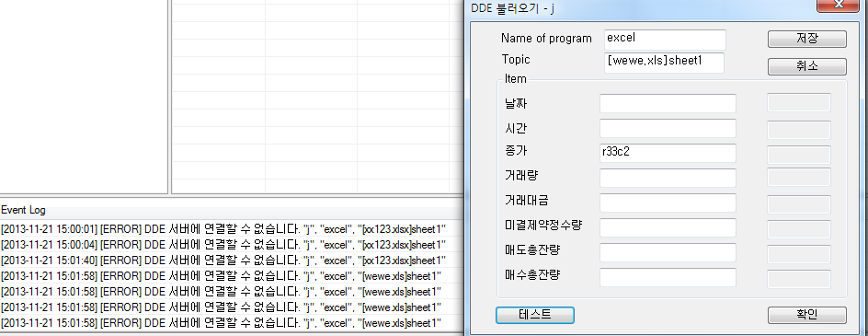The width and height of the screenshot is (868, 336).
Task: Click the Event Log panel header
Action: coord(232,210)
